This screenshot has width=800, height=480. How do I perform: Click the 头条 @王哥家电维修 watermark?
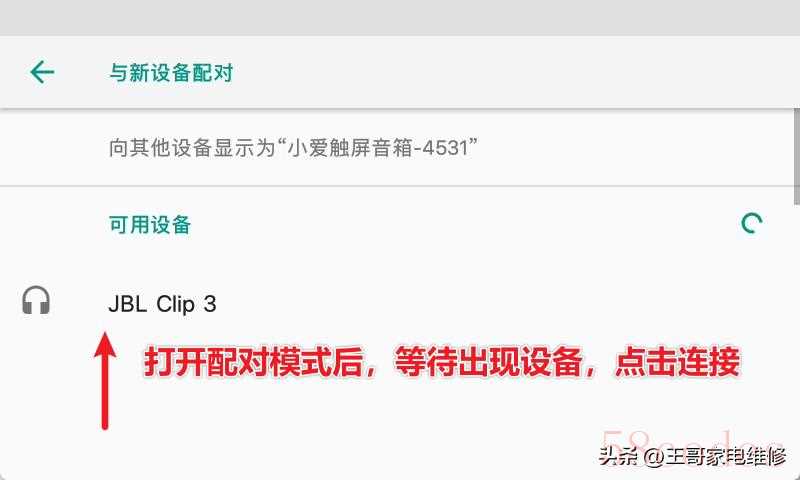pyautogui.click(x=692, y=456)
